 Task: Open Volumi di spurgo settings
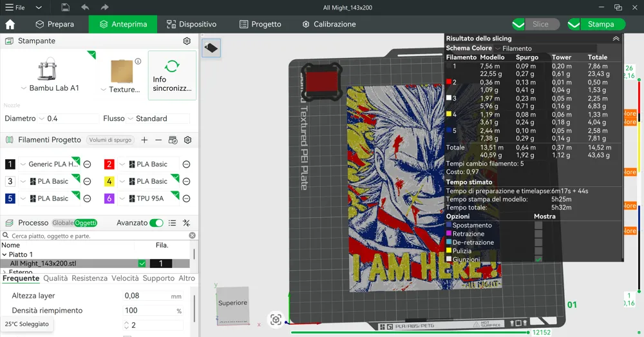[x=110, y=140]
